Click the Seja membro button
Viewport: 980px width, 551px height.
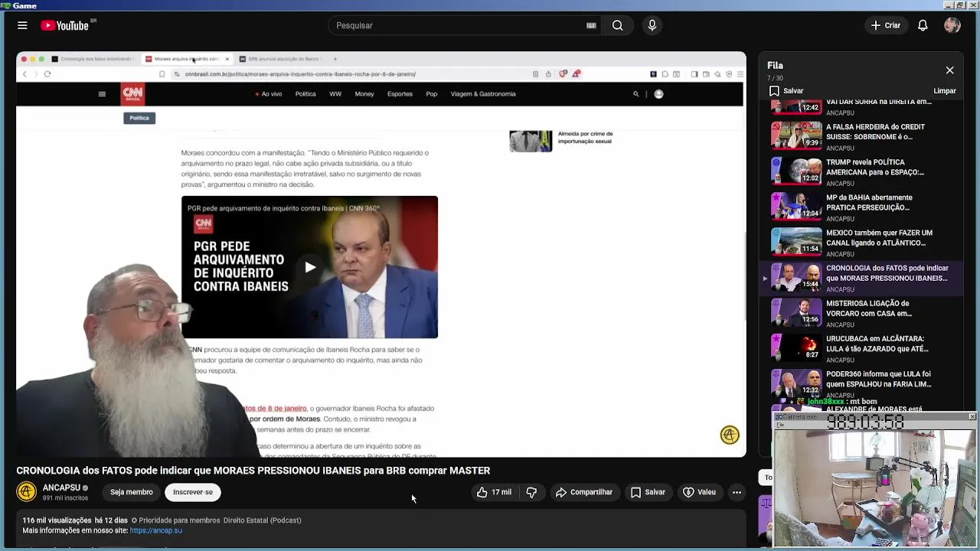pos(131,492)
